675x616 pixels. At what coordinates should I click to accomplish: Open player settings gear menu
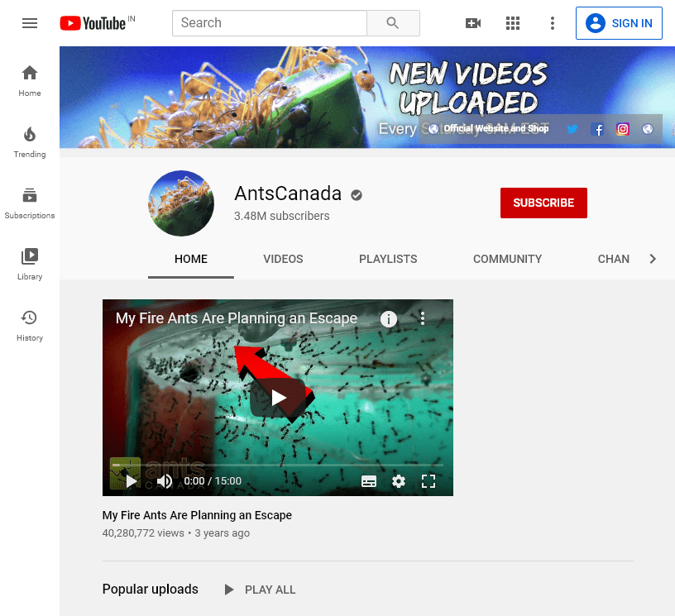coord(399,481)
